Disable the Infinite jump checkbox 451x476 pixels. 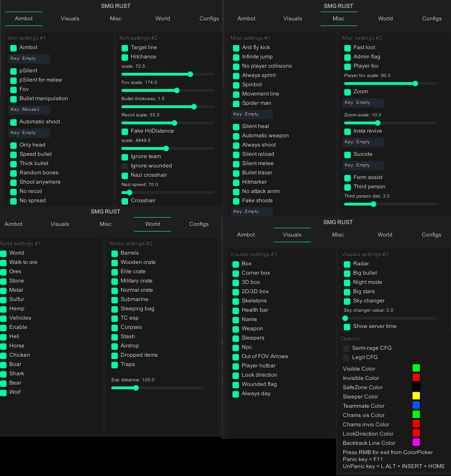click(x=236, y=58)
